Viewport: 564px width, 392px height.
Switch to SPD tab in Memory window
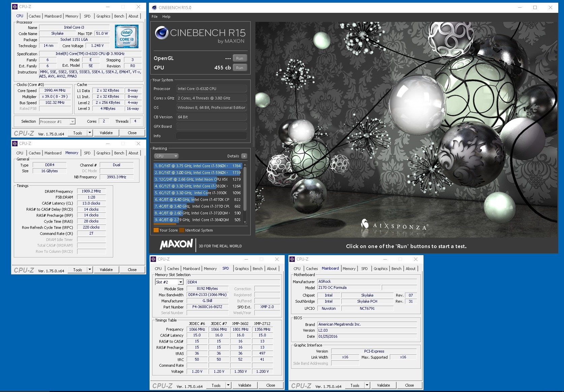[x=87, y=153]
